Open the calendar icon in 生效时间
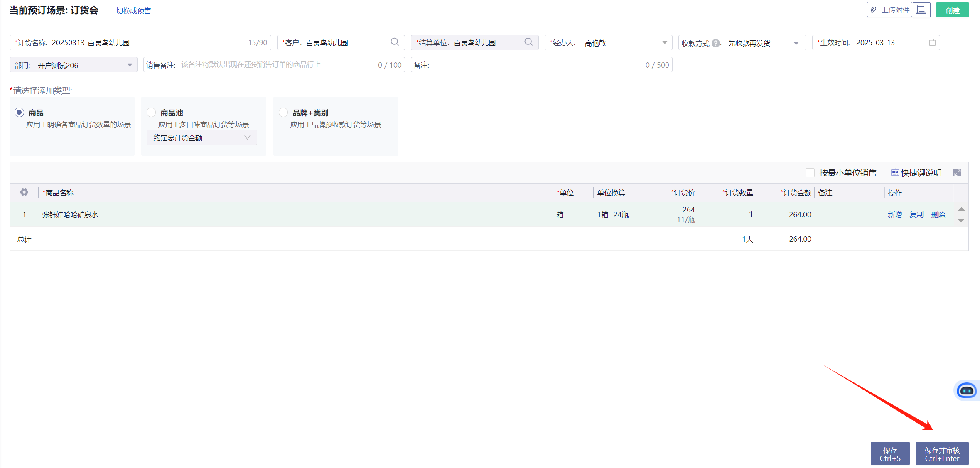 coord(932,43)
